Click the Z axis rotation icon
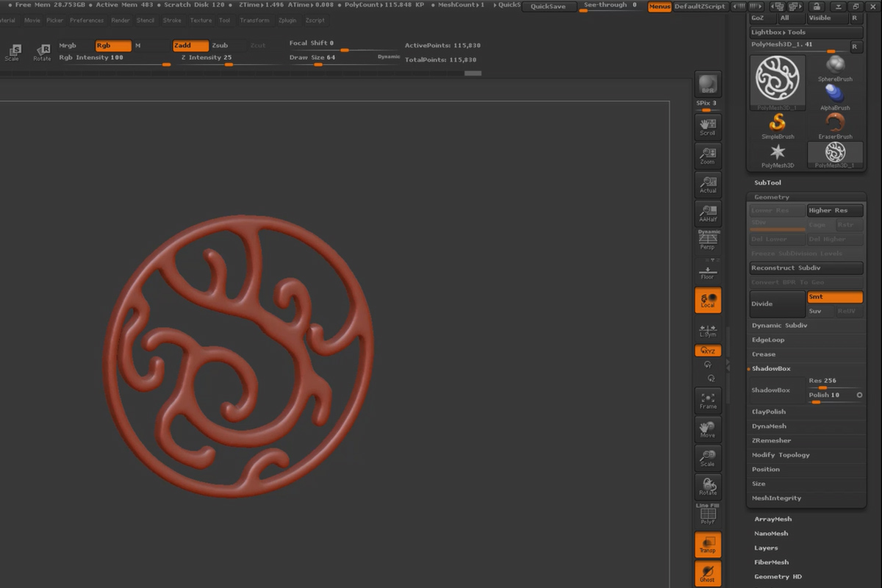The image size is (882, 588). click(711, 378)
